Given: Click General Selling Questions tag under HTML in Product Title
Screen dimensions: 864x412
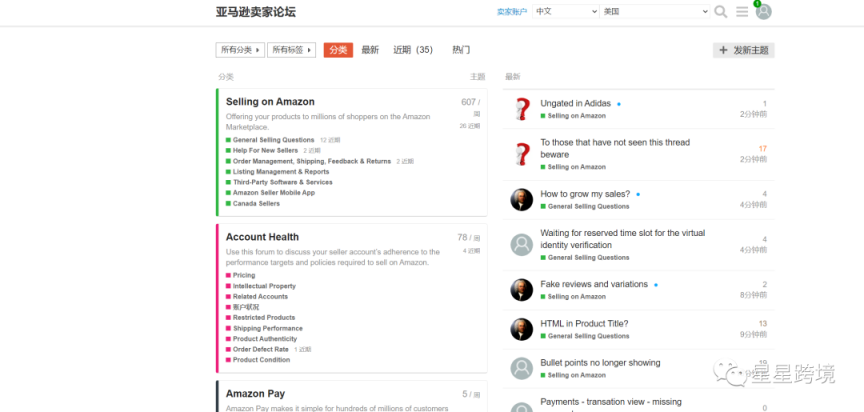Looking at the screenshot, I should [x=588, y=337].
